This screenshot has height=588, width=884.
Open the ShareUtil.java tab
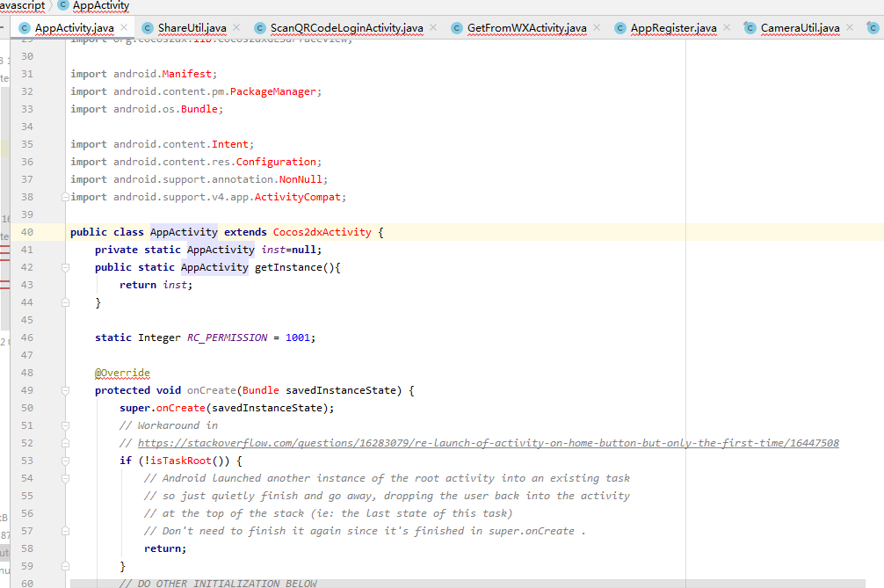pos(192,27)
